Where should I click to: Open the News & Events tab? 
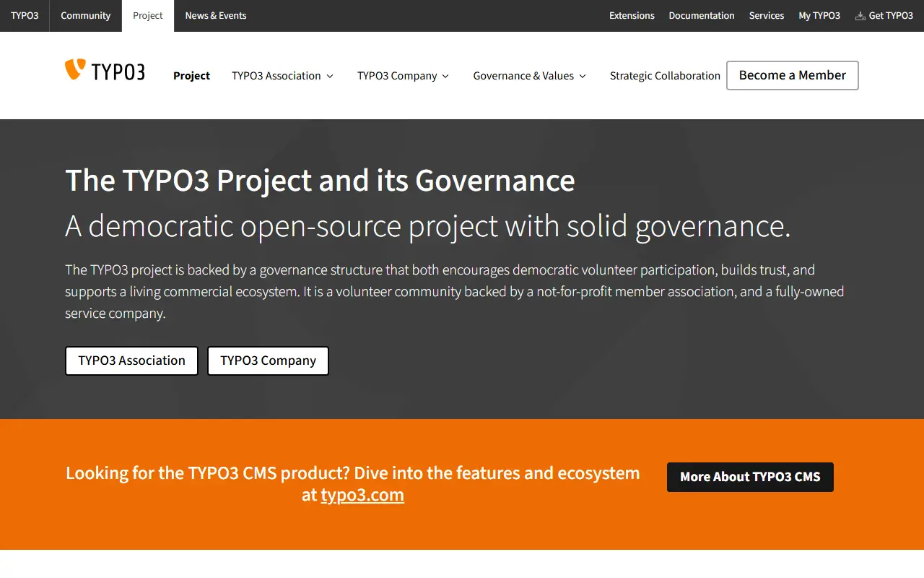216,16
